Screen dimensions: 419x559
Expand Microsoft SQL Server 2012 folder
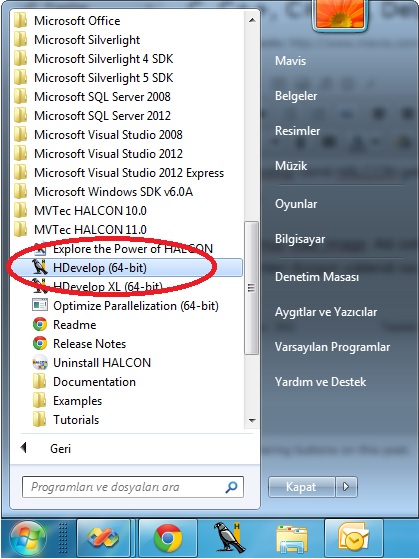point(92,116)
